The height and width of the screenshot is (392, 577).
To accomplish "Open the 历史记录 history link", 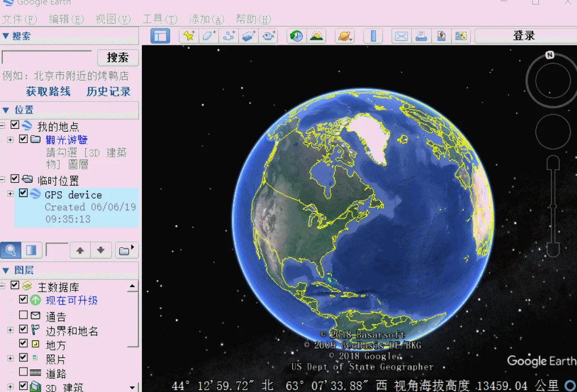I will [x=108, y=91].
